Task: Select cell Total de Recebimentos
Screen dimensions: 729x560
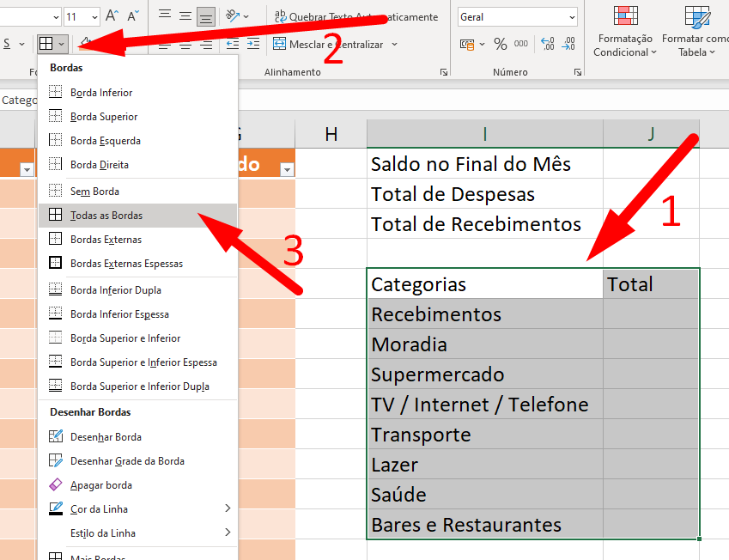Action: [485, 224]
